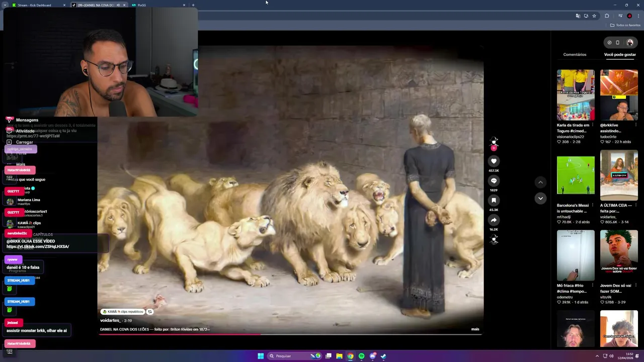The height and width of the screenshot is (362, 644).
Task: Click the phone app icon at top right
Action: point(618,42)
